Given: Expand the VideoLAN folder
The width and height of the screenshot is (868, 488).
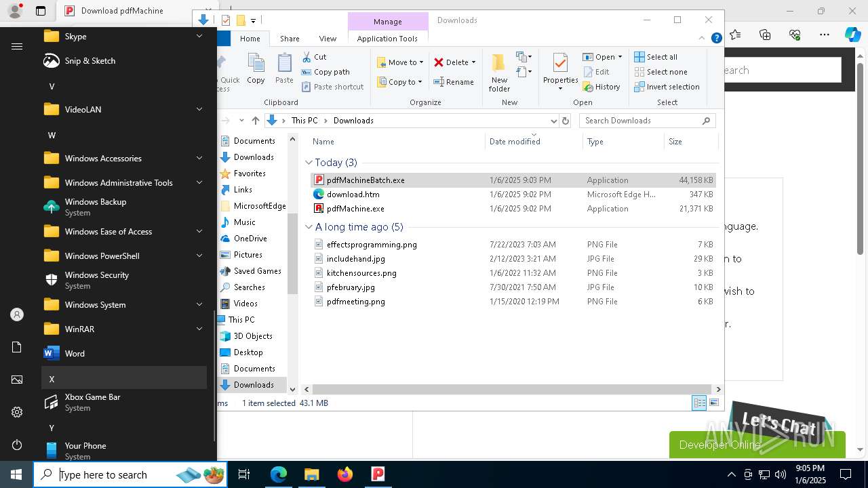Looking at the screenshot, I should tap(124, 110).
